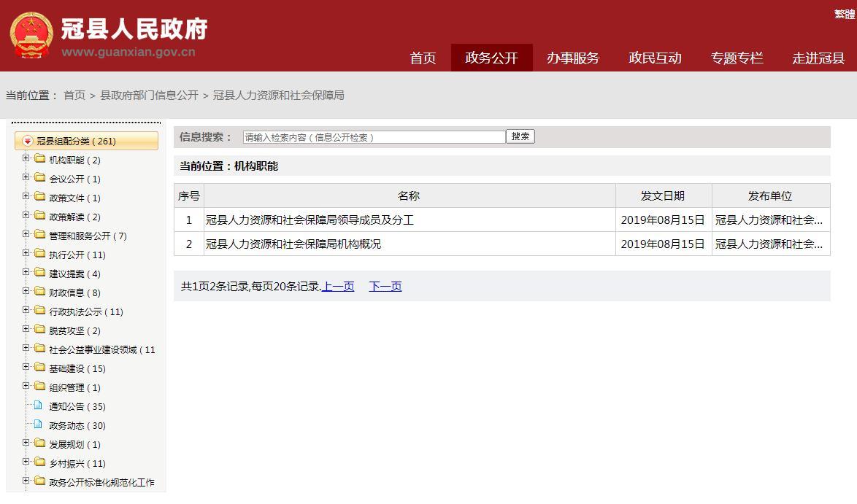The width and height of the screenshot is (857, 504).
Task: Click the folder icon for 脱贫攻坚
Action: [x=40, y=330]
